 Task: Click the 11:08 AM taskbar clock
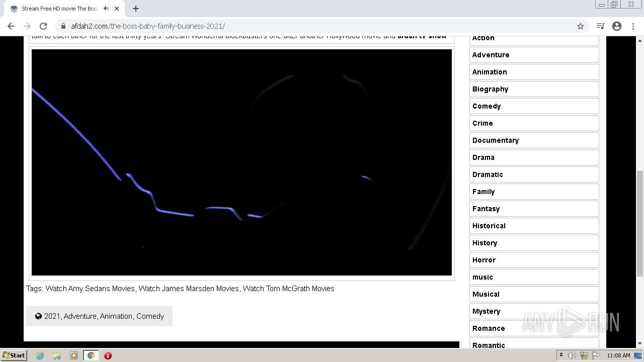(x=618, y=355)
